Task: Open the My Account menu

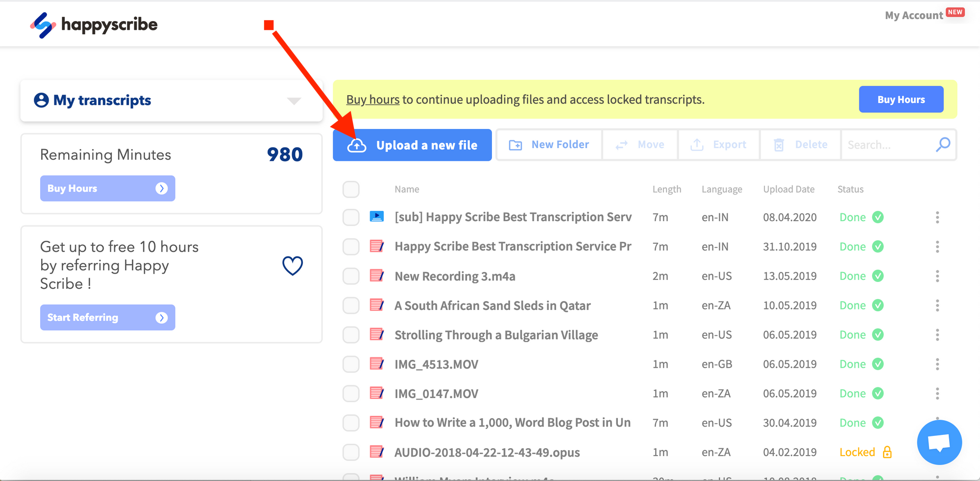Action: point(913,16)
